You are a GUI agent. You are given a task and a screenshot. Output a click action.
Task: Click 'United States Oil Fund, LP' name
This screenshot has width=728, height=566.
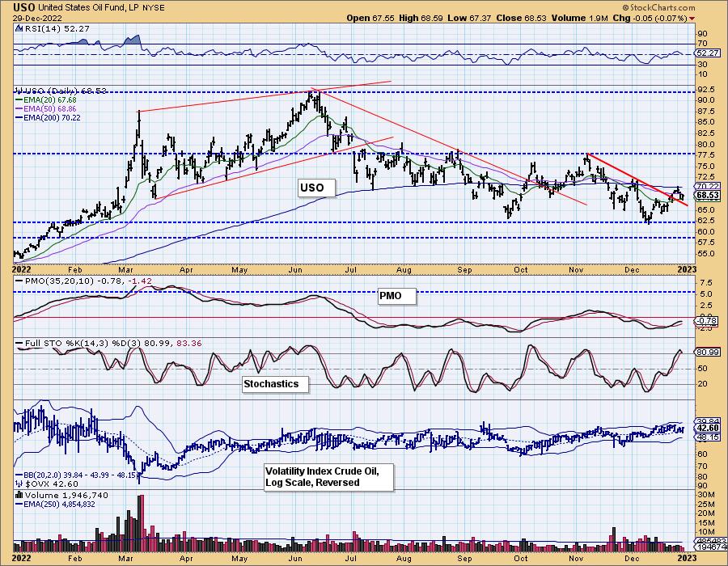point(87,7)
